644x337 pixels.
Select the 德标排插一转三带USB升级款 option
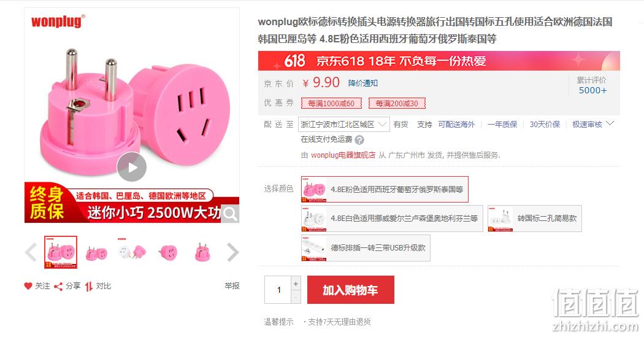366,248
